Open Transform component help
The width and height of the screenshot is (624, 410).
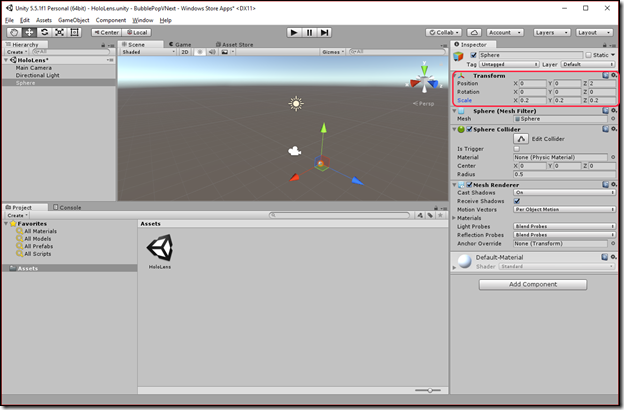click(x=605, y=75)
